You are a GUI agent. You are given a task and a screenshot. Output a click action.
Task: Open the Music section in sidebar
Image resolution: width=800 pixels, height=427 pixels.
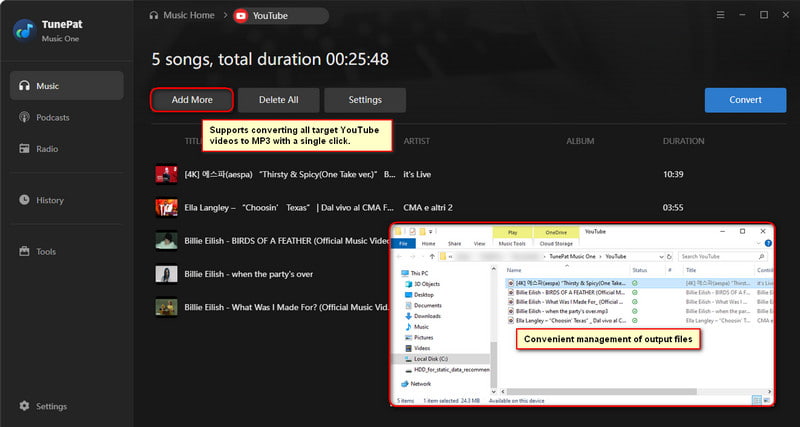[x=66, y=86]
